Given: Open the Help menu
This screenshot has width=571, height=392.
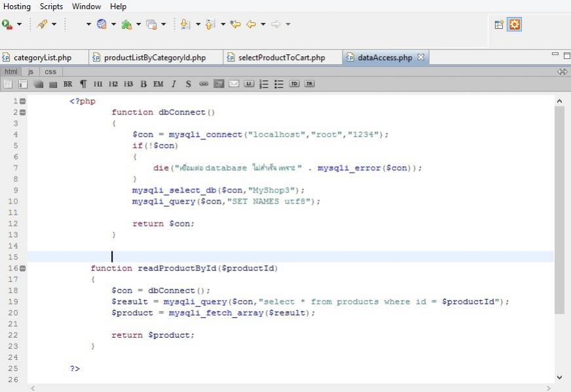Looking at the screenshot, I should pyautogui.click(x=118, y=7).
